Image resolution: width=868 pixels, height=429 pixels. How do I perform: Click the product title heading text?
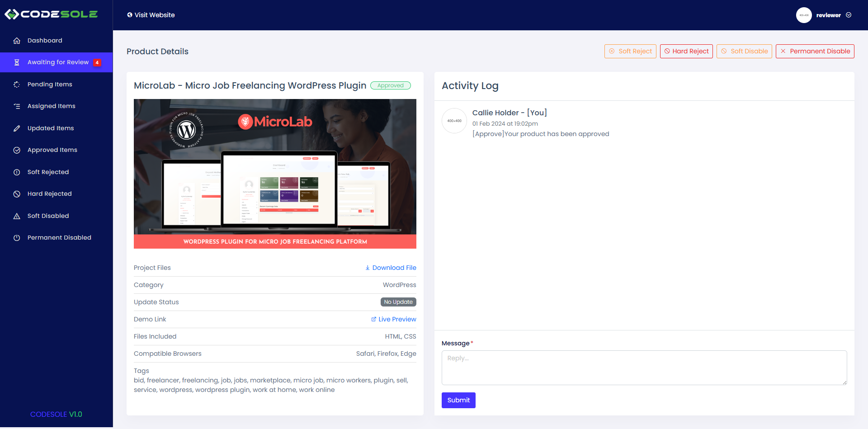point(250,85)
